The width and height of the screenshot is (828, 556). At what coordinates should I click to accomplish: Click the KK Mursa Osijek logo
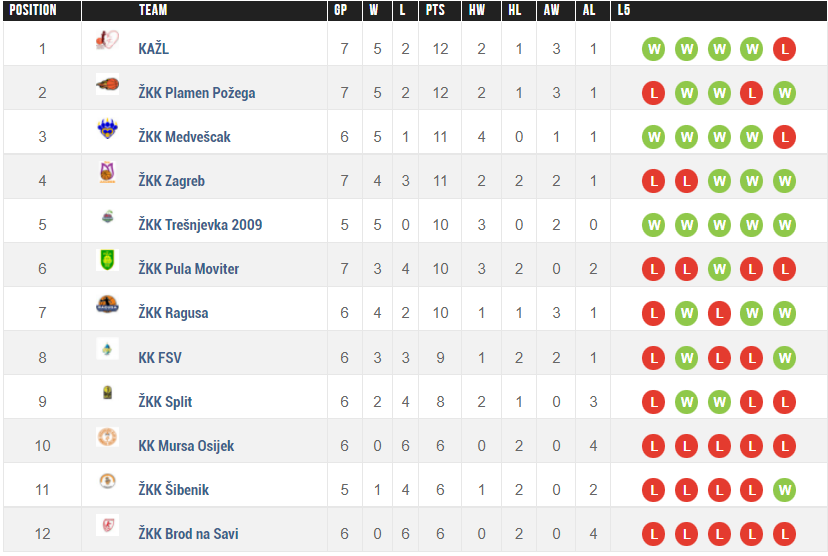coord(106,437)
